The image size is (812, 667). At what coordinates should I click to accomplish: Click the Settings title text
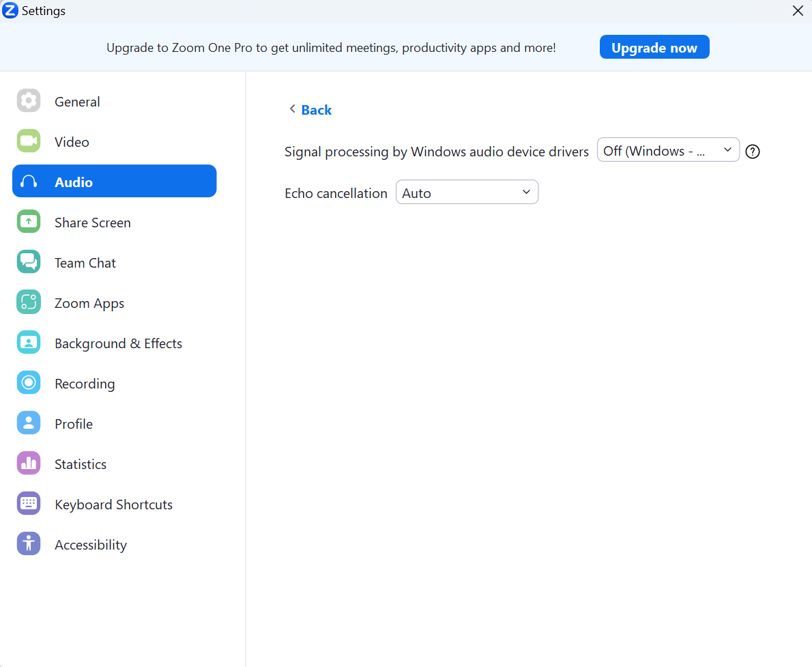[x=44, y=11]
